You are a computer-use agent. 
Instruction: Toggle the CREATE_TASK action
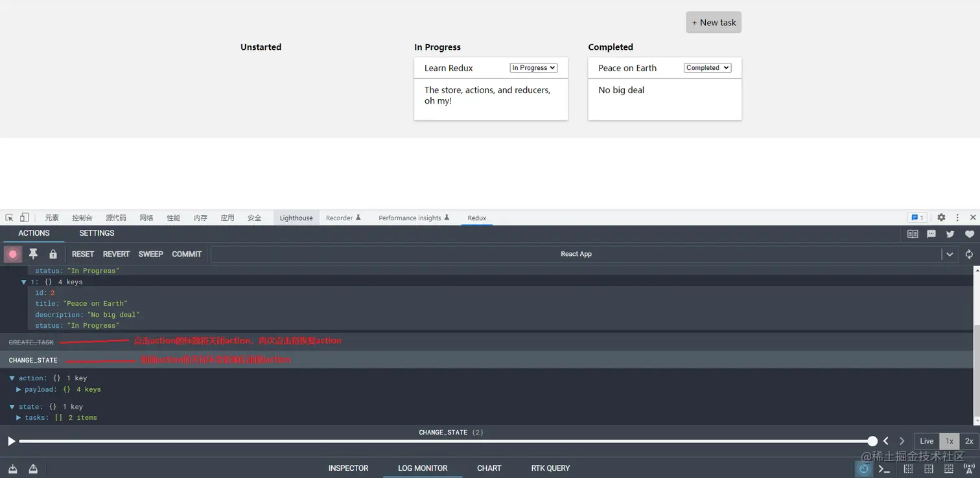[x=31, y=342]
